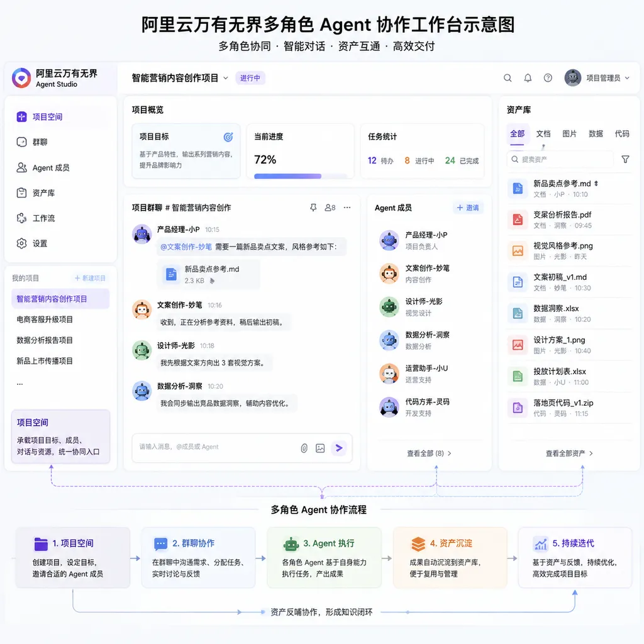Viewport: 644px width, 644px height.
Task: Click the 进行中 status badge
Action: tap(250, 78)
